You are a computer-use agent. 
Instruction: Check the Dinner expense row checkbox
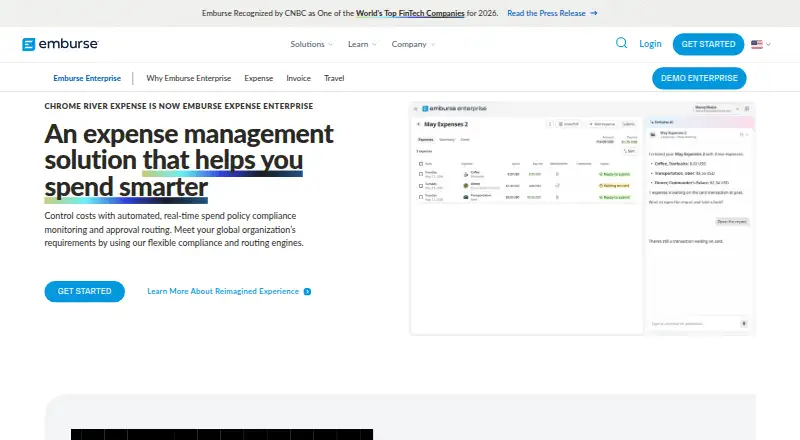pos(421,186)
